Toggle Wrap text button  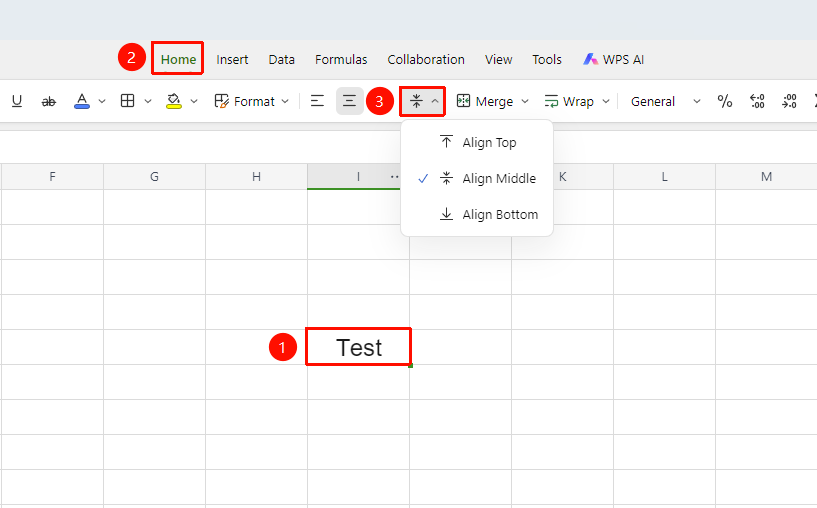[x=569, y=101]
